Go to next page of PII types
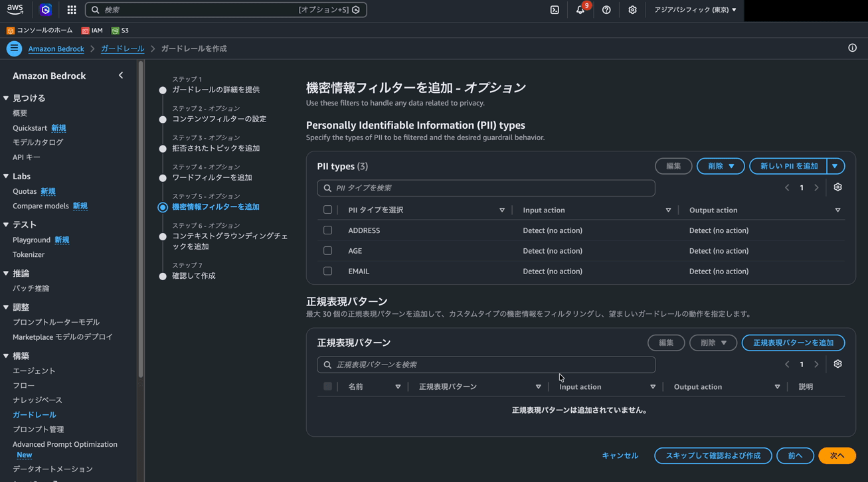Image resolution: width=868 pixels, height=482 pixels. (816, 188)
